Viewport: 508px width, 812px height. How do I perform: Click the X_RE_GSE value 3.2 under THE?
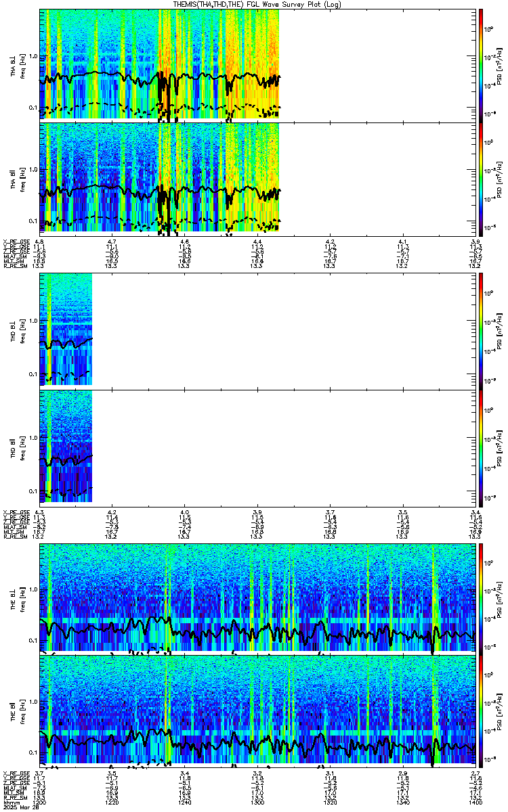coord(257,772)
